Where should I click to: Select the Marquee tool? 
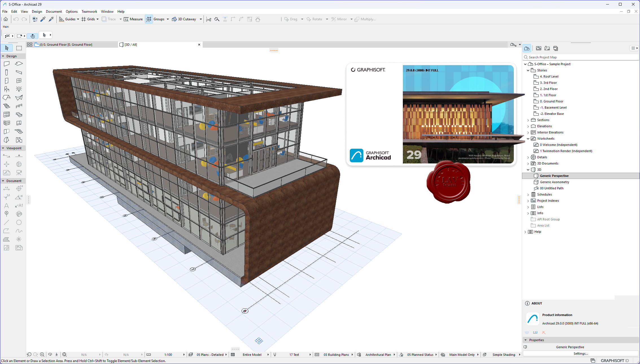19,48
